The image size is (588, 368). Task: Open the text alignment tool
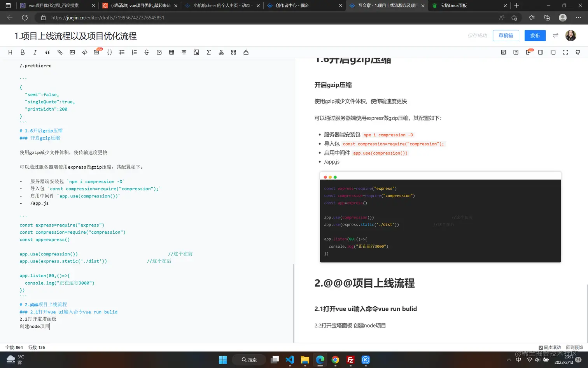pyautogui.click(x=184, y=52)
